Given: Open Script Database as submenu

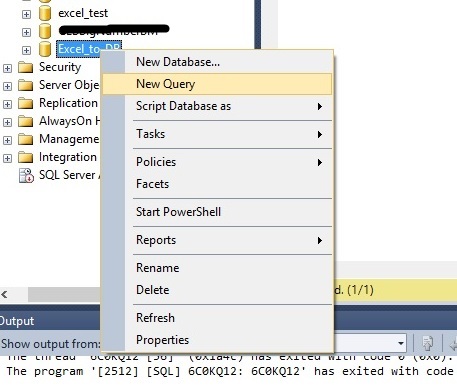Looking at the screenshot, I should pyautogui.click(x=217, y=106).
